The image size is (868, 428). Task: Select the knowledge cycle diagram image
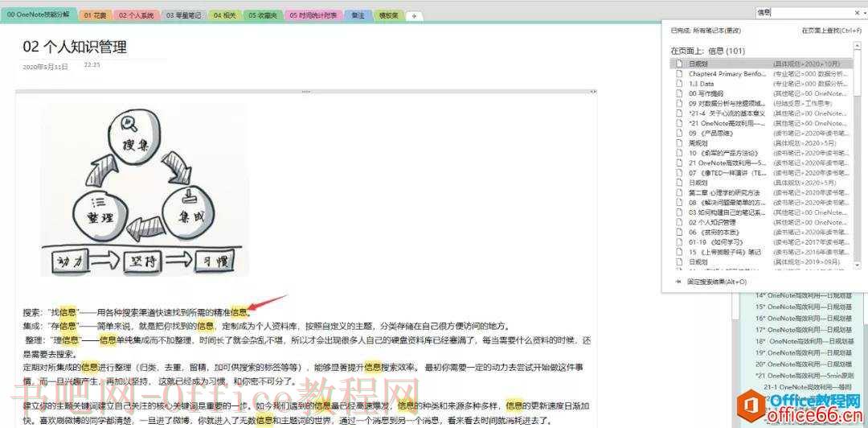click(x=145, y=190)
